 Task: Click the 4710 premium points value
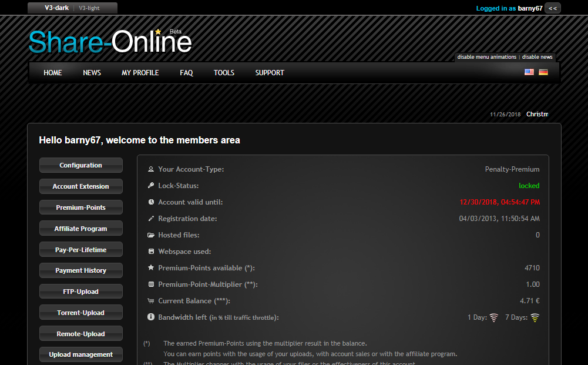(x=532, y=268)
